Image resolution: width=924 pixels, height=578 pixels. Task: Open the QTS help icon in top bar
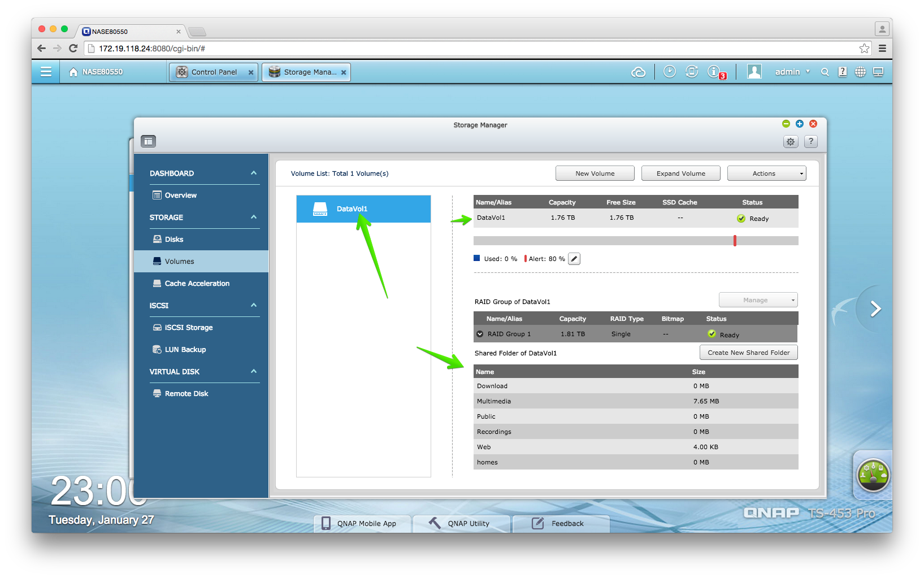(x=843, y=72)
